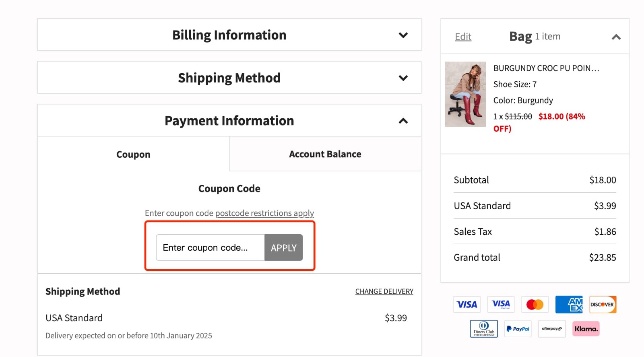Screen dimensions: 644x357
Task: Select the Afterpay payment icon
Action: pyautogui.click(x=552, y=329)
